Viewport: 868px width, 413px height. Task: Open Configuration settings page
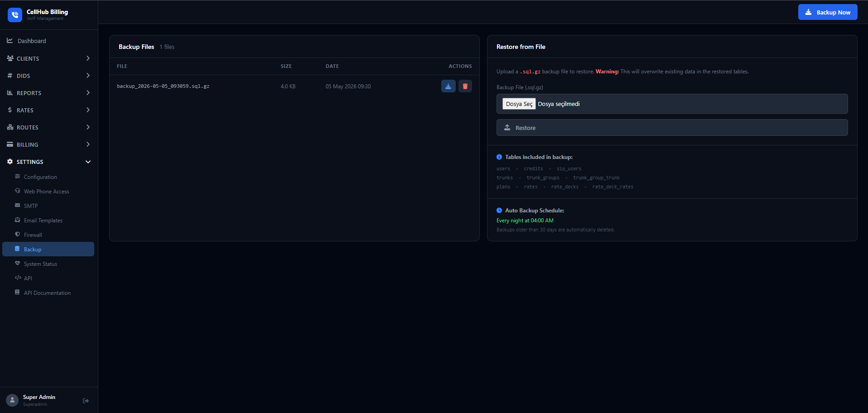click(48, 177)
